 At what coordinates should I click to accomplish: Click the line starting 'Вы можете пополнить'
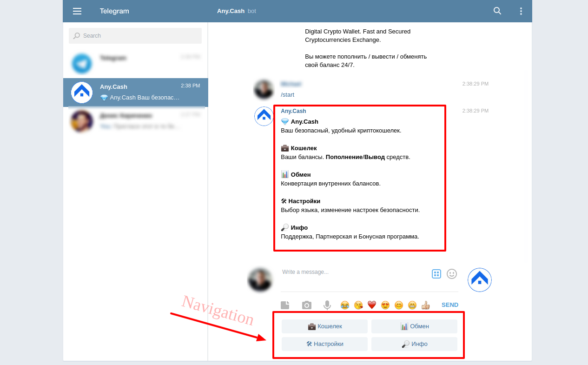(366, 57)
